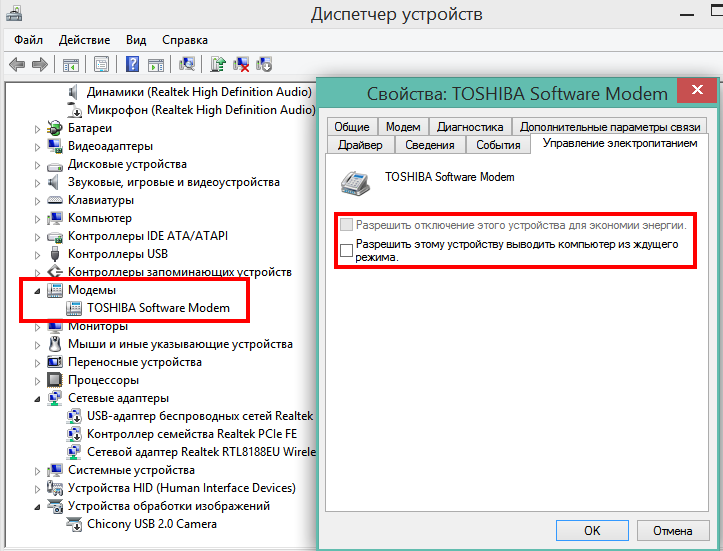Open the Действие menu
Screen dimensions: 723x551
click(x=84, y=40)
